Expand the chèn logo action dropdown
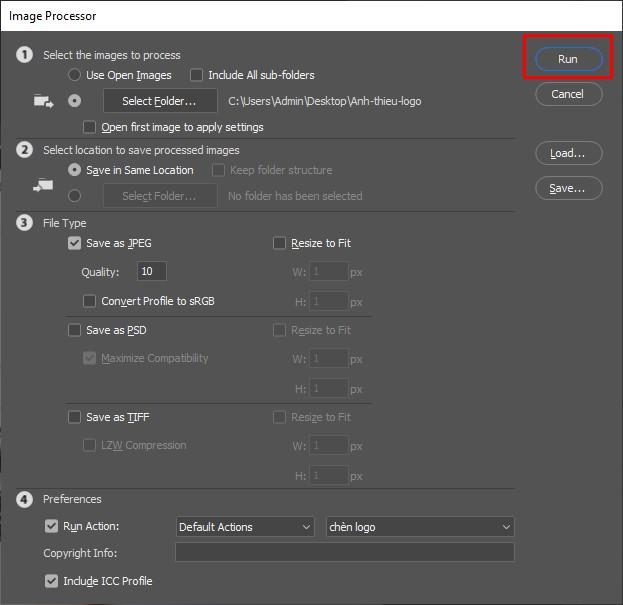623x605 pixels. point(420,527)
